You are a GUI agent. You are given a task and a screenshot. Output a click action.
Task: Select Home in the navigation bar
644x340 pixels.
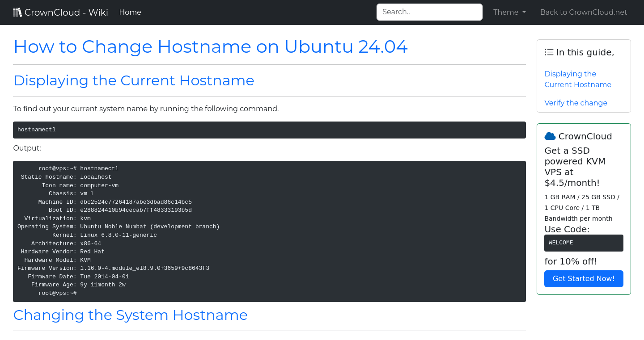point(130,12)
